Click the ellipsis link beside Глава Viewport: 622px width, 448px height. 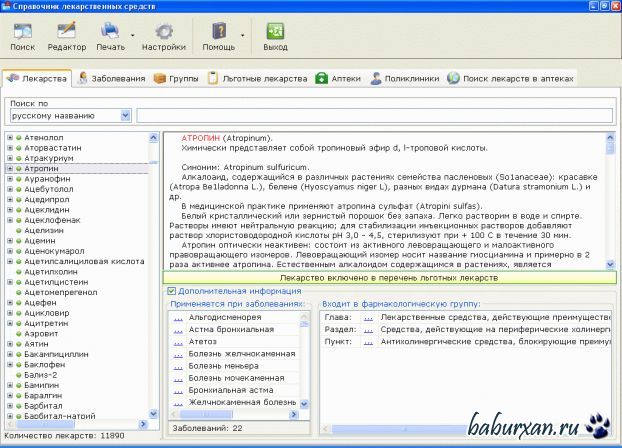[x=368, y=316]
